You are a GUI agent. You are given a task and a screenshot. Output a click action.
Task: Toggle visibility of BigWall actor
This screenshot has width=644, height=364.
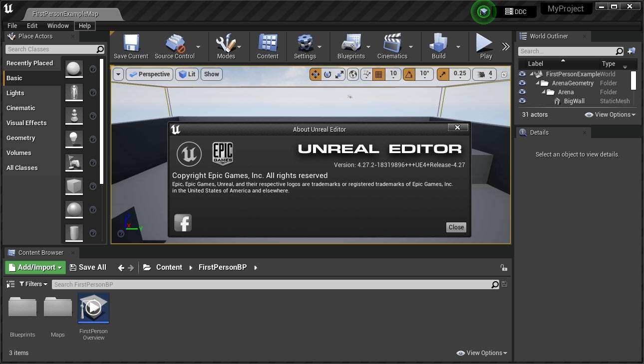click(x=522, y=101)
